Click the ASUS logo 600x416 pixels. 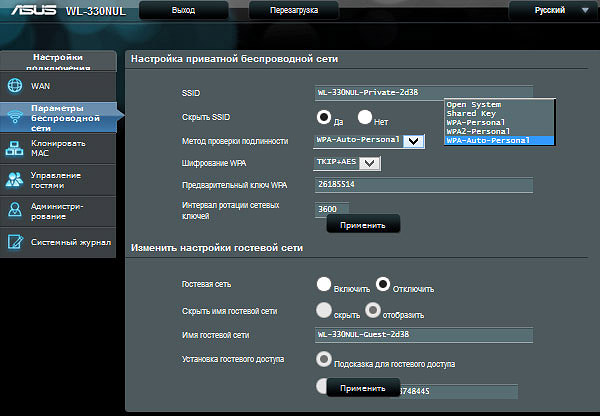(x=34, y=10)
